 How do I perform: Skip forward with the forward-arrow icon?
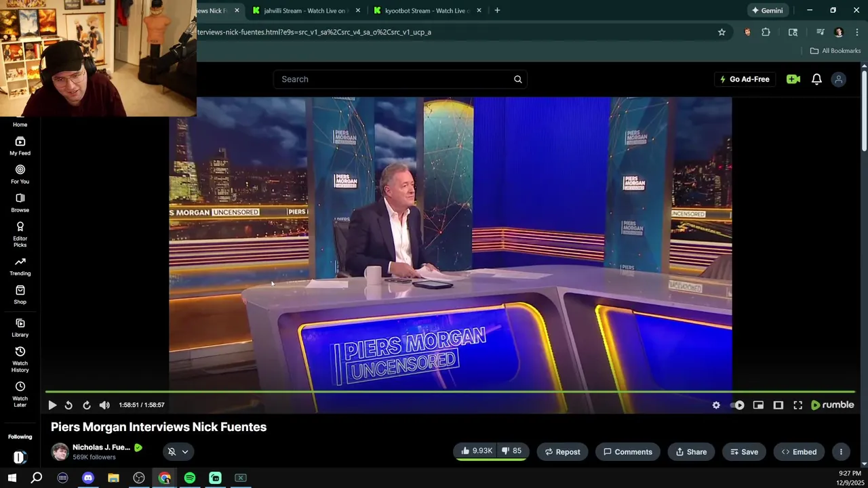pyautogui.click(x=87, y=405)
